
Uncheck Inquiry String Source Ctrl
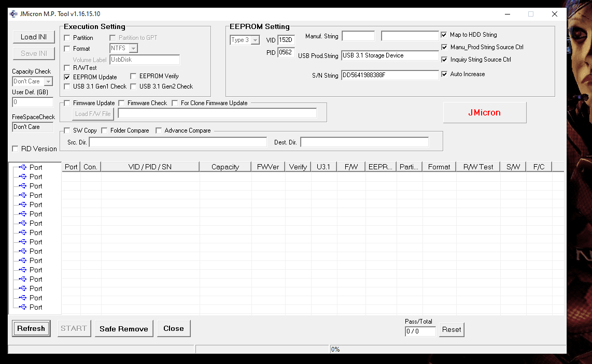click(444, 60)
